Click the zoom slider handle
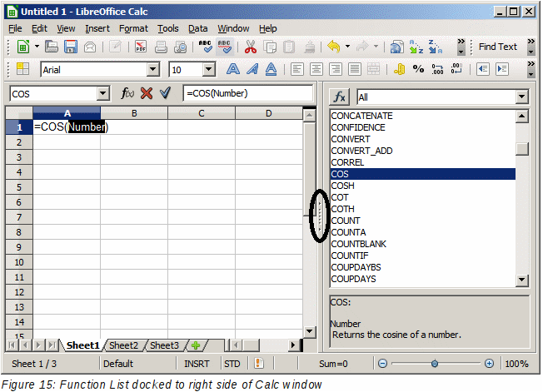The width and height of the screenshot is (543, 392). point(435,363)
